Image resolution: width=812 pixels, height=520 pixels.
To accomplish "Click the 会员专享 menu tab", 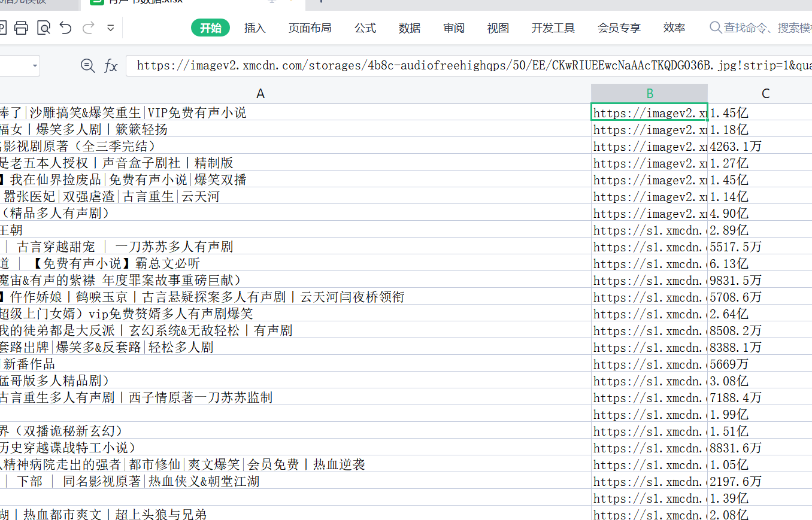I will [x=619, y=28].
